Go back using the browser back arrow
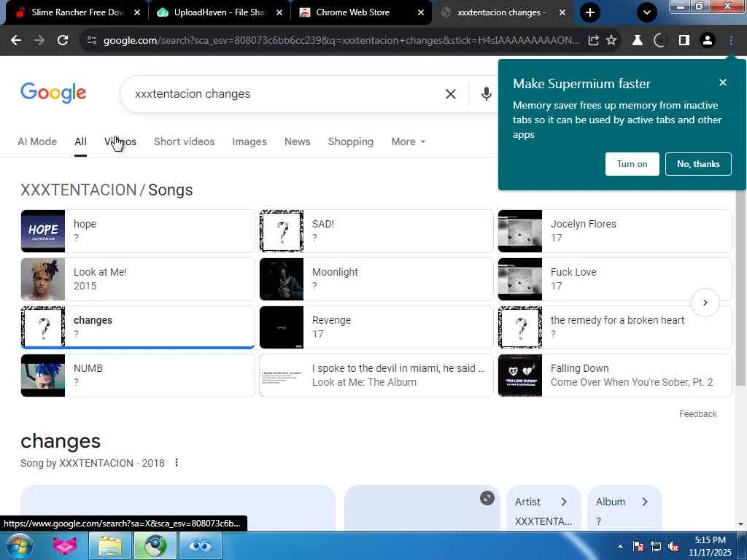Viewport: 747px width, 560px height. pos(16,41)
